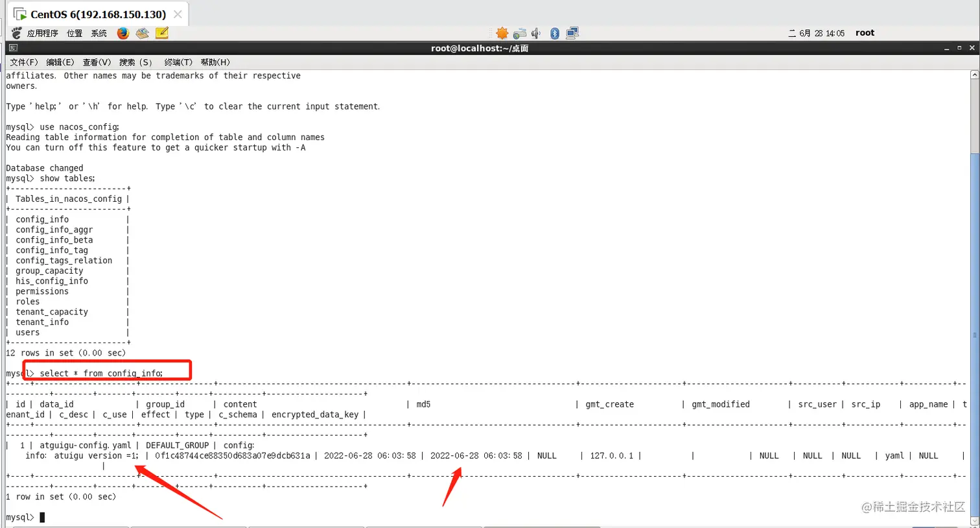Open the 应用程序 applications menu
This screenshot has width=980, height=528.
tap(43, 33)
